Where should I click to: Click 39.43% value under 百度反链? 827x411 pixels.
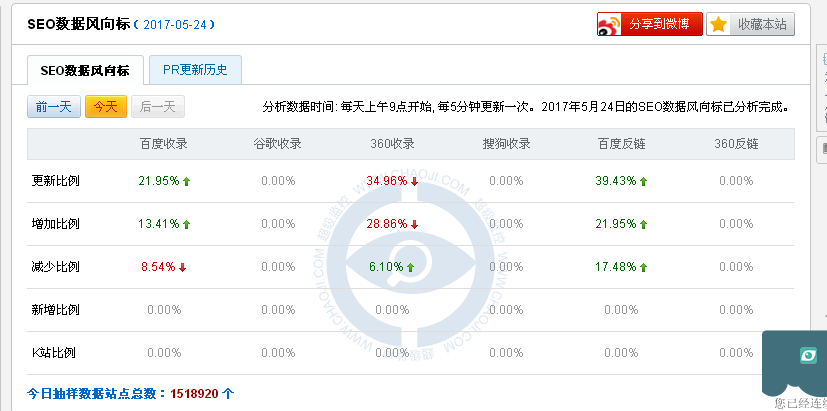(x=616, y=181)
